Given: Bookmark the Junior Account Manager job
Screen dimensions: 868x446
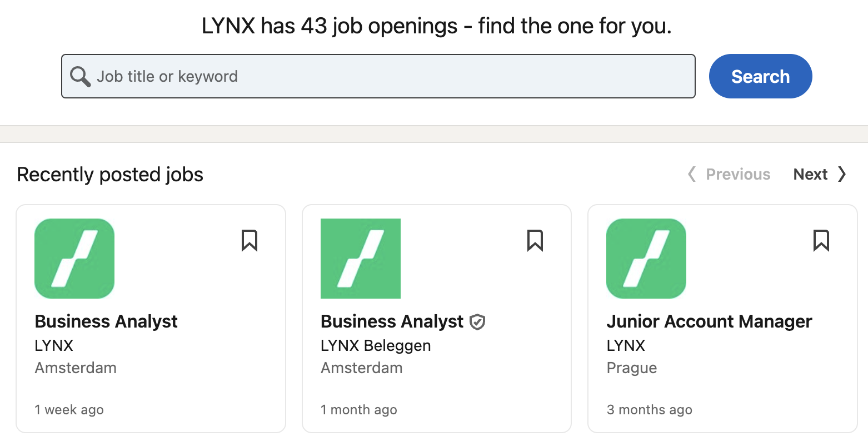Looking at the screenshot, I should coord(821,241).
